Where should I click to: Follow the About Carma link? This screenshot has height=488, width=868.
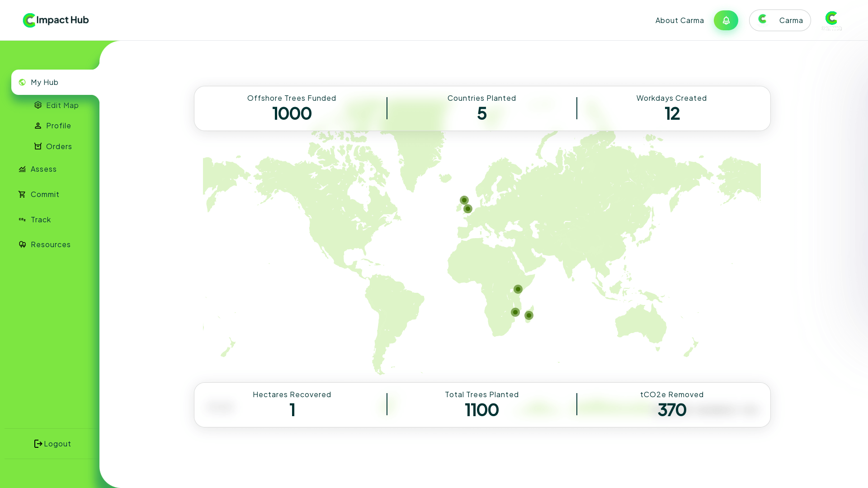pos(679,20)
